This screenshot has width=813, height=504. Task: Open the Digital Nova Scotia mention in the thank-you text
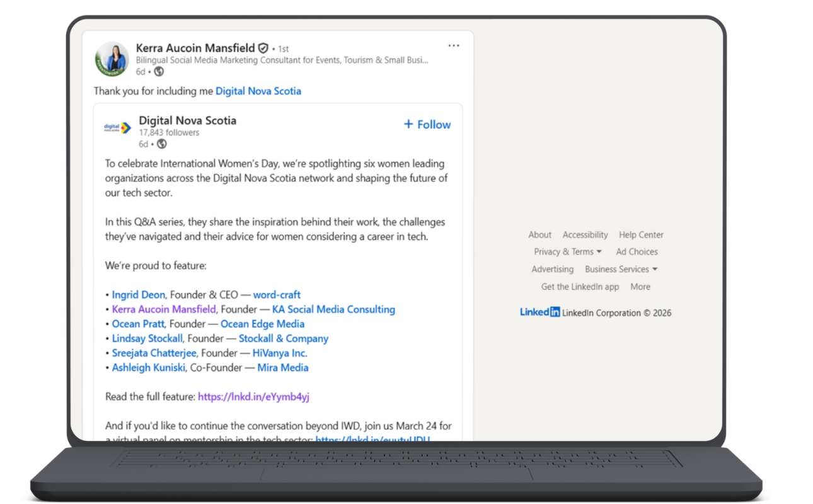258,91
